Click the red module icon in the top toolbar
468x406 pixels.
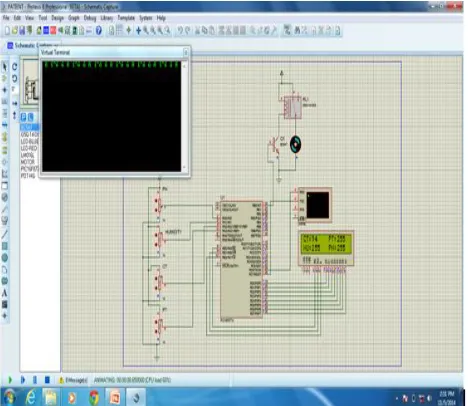point(53,31)
